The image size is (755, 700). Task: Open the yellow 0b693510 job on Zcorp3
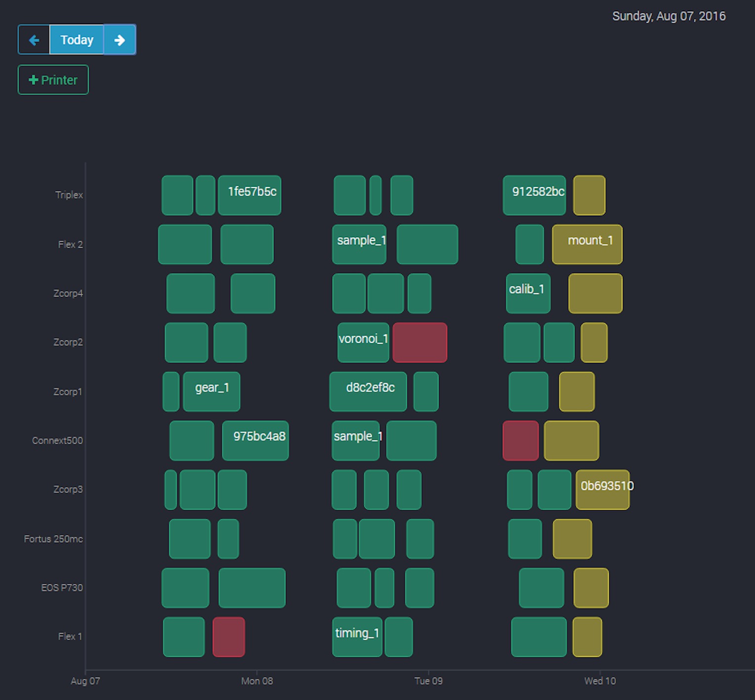pos(603,489)
